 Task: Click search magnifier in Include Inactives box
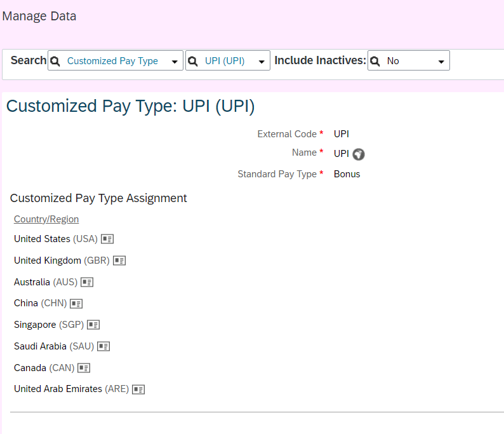(375, 61)
